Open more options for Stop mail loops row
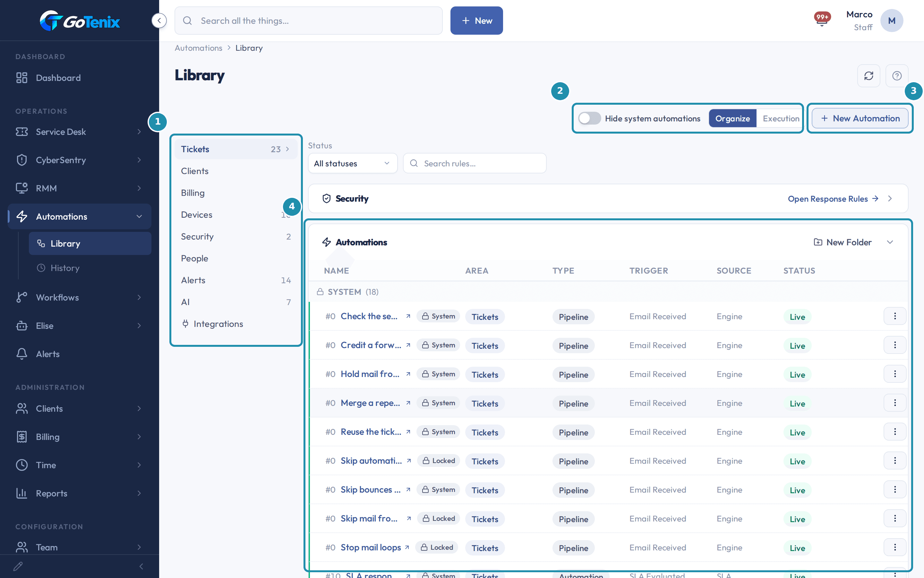Viewport: 924px width, 578px height. [894, 547]
